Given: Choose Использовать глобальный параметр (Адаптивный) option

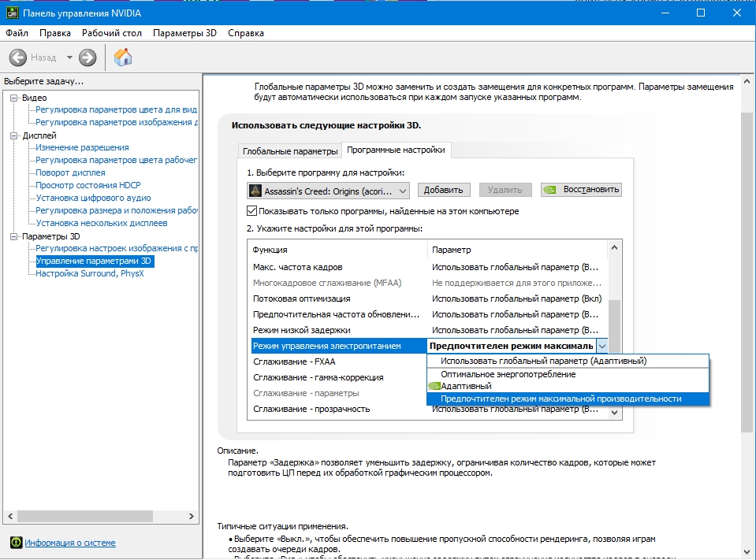Looking at the screenshot, I should [x=568, y=362].
